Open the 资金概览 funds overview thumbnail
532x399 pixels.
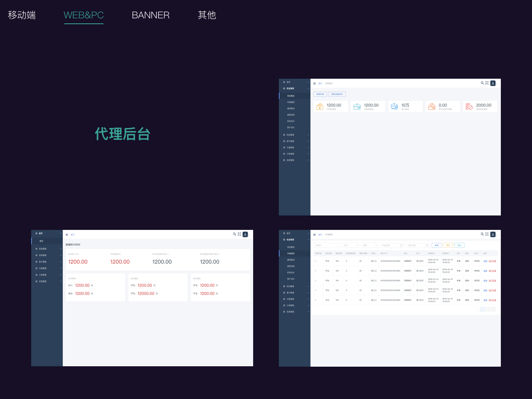390,147
